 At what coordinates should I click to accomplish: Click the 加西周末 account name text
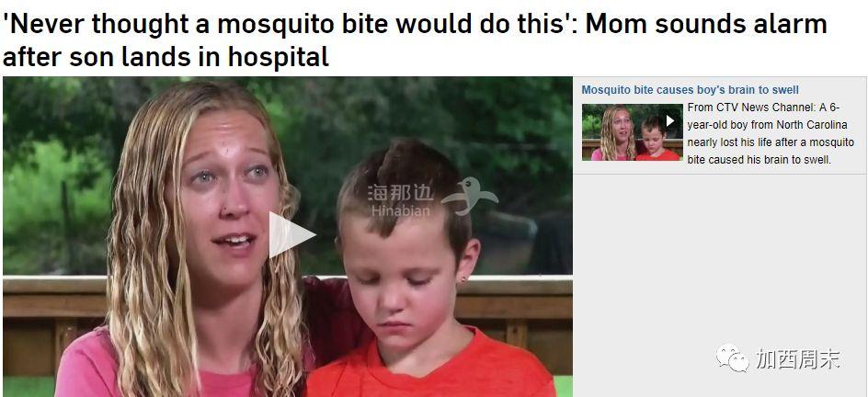click(x=798, y=358)
